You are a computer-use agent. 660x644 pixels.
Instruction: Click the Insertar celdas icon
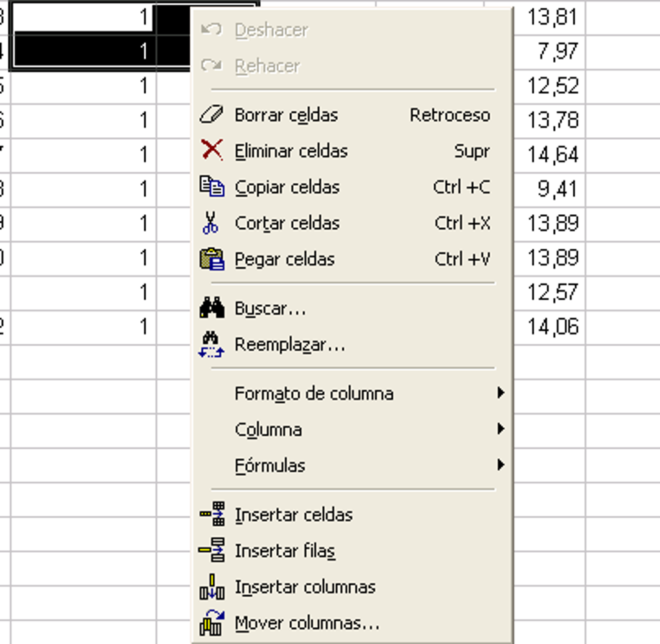click(x=212, y=515)
